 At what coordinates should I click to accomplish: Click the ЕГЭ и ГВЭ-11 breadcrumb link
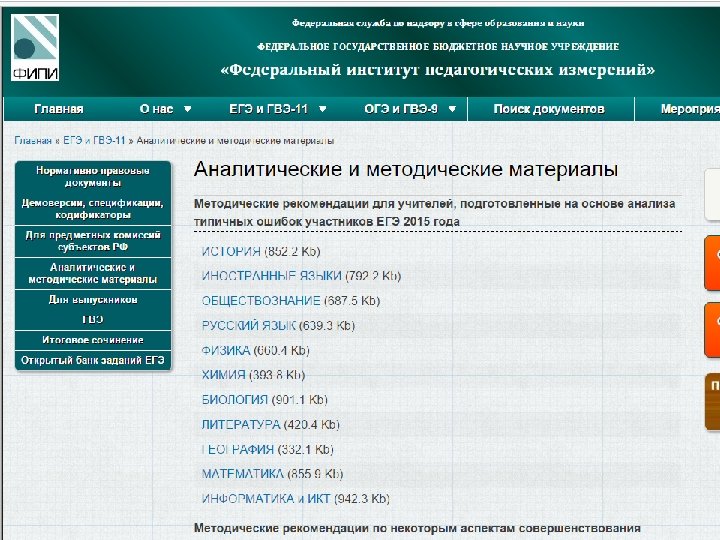pyautogui.click(x=94, y=141)
